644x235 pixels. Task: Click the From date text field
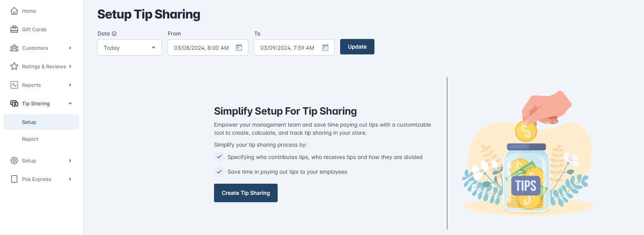[201, 48]
